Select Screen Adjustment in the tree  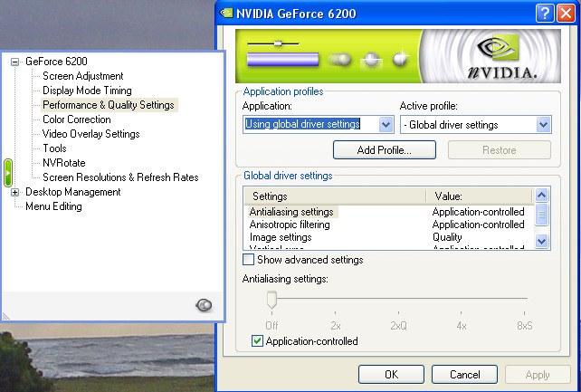point(83,76)
